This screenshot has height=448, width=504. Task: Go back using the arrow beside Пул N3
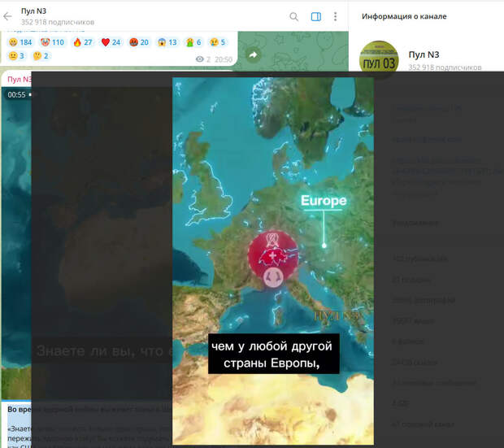tap(7, 16)
